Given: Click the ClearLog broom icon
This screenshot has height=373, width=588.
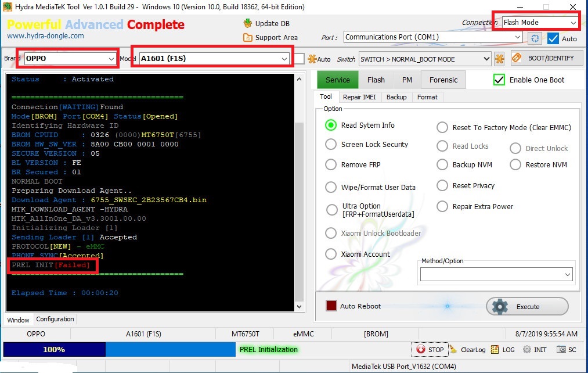Looking at the screenshot, I should [453, 349].
